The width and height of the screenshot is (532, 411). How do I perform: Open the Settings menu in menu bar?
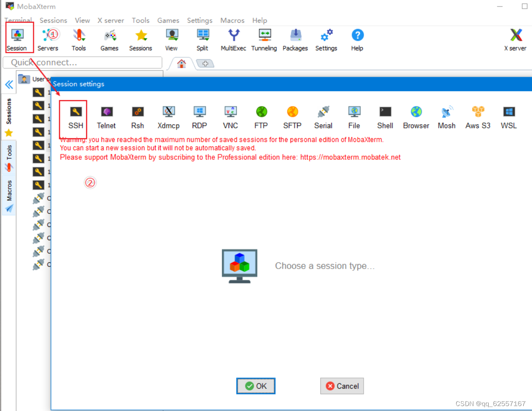[200, 20]
